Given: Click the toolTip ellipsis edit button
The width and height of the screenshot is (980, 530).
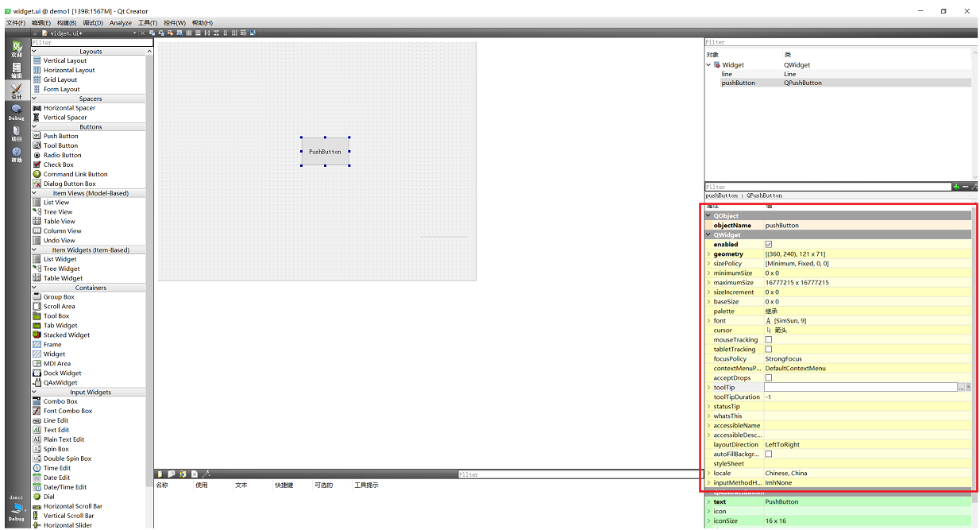Looking at the screenshot, I should pos(961,387).
